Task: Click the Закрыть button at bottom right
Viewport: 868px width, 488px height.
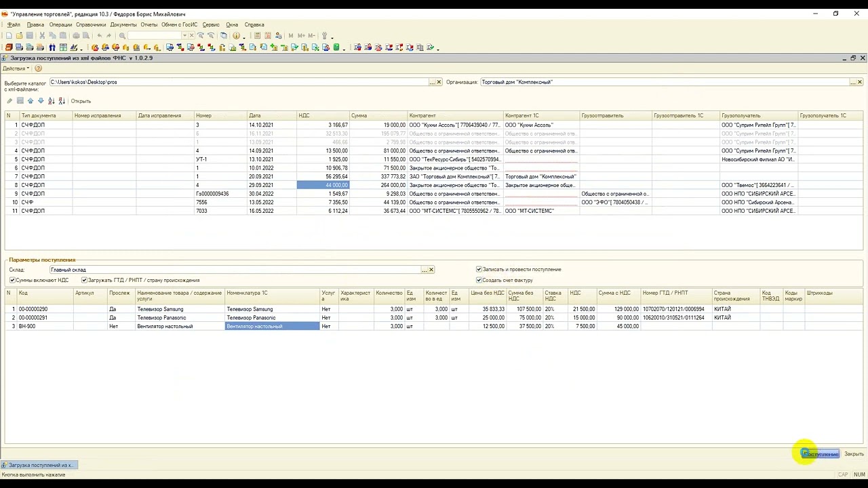Action: pyautogui.click(x=854, y=454)
